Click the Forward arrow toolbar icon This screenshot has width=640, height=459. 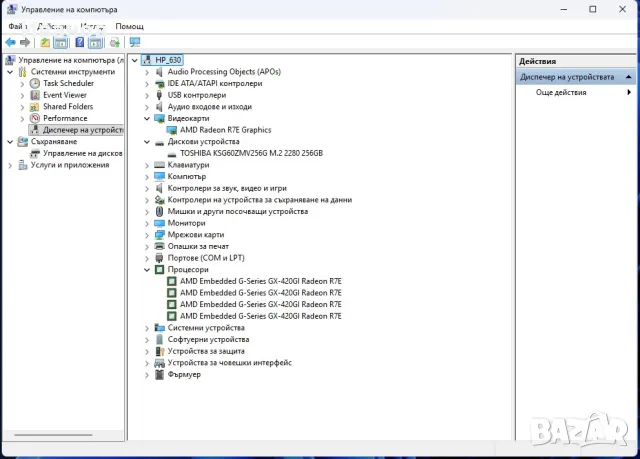pos(25,42)
